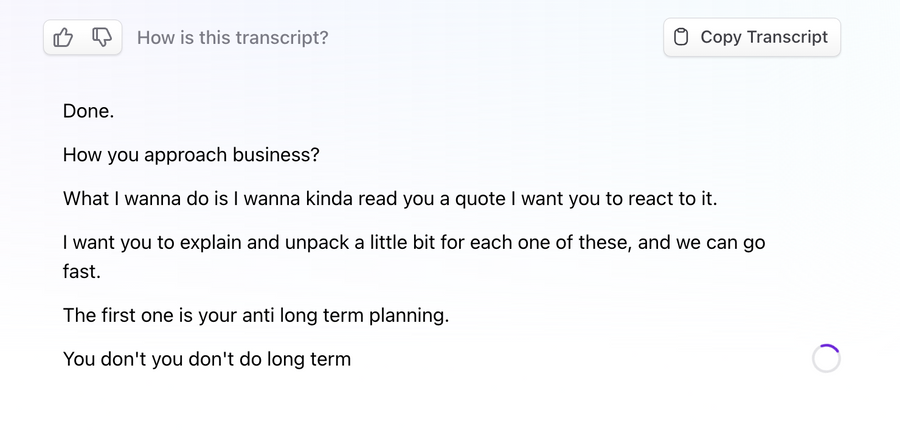Click the thumbs up rating icon
Image resolution: width=900 pixels, height=432 pixels.
(x=63, y=38)
